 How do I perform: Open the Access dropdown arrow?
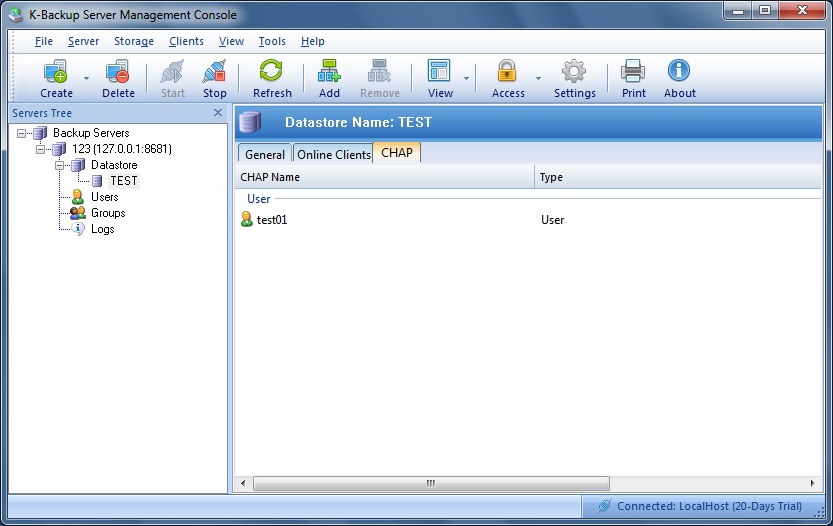click(x=538, y=79)
